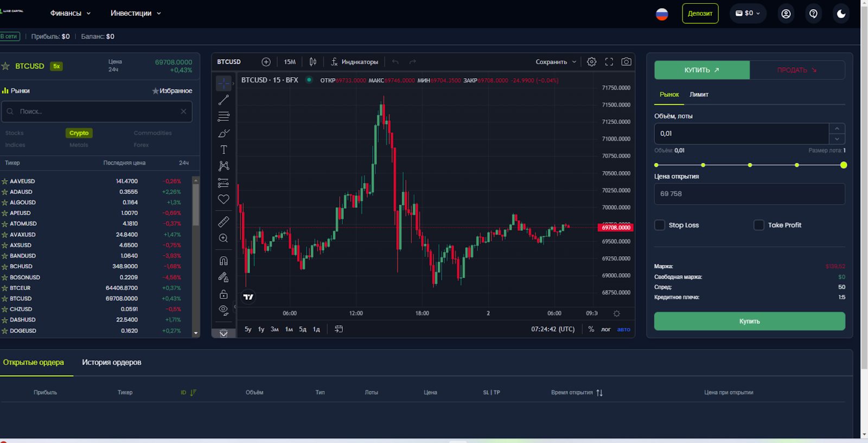Image resolution: width=868 pixels, height=443 pixels.
Task: Open the История ордеров tab
Action: (111, 362)
